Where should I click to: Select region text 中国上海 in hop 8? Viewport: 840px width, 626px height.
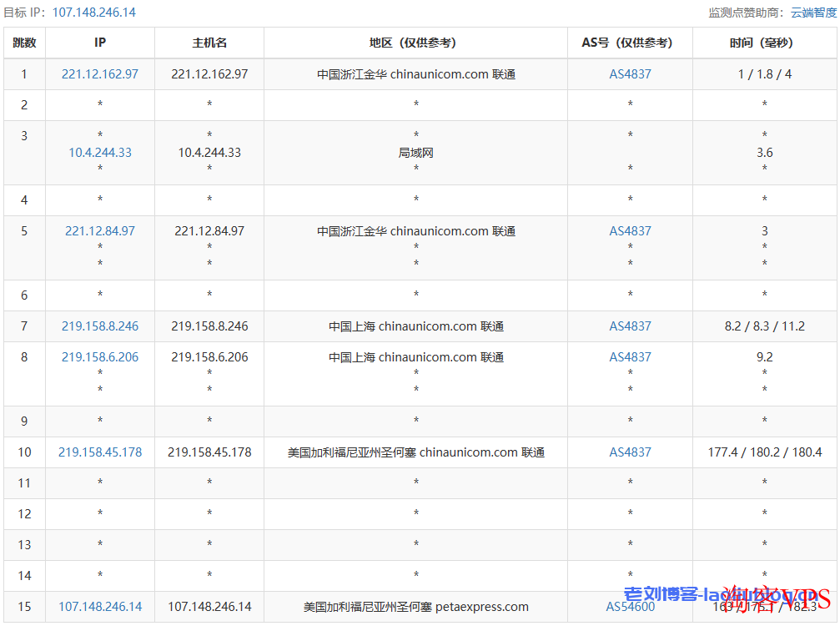[352, 357]
